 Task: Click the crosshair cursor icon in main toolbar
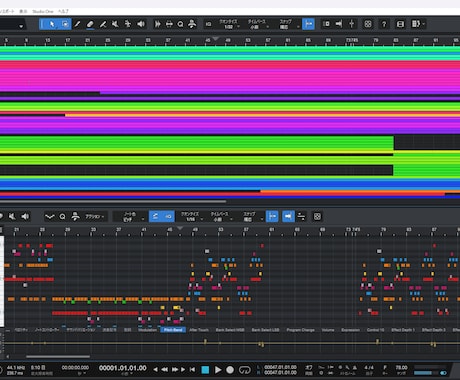point(351,24)
